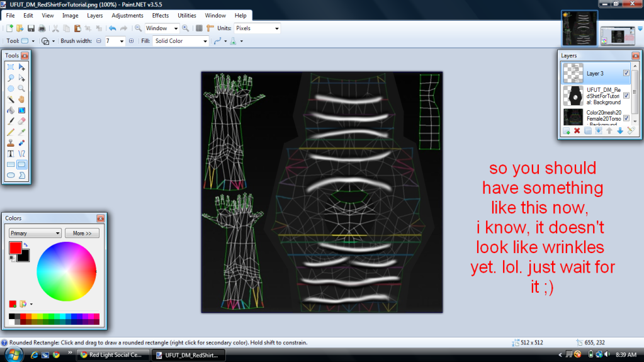Screen dimensions: 644x362
Task: Select the Paint Bucket tool
Action: click(x=11, y=110)
